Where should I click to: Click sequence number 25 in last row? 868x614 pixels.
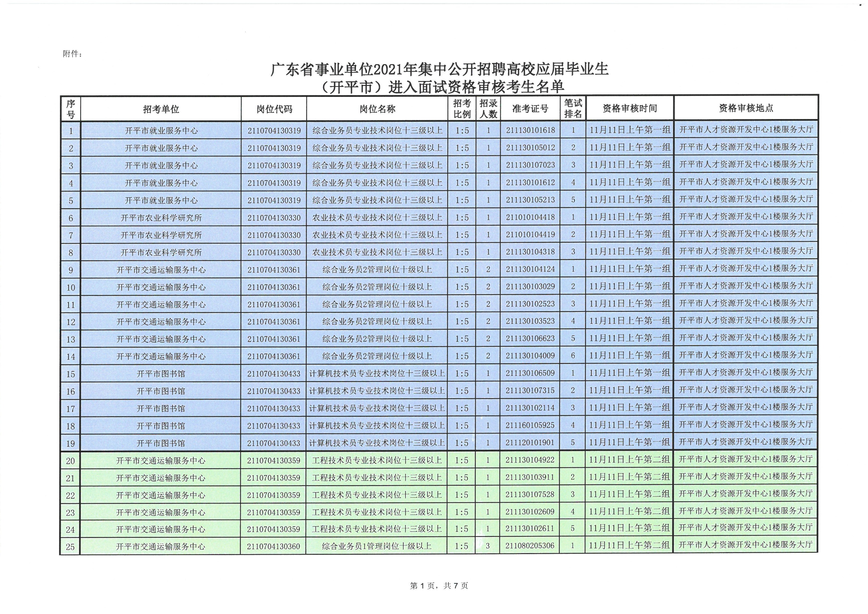[70, 547]
